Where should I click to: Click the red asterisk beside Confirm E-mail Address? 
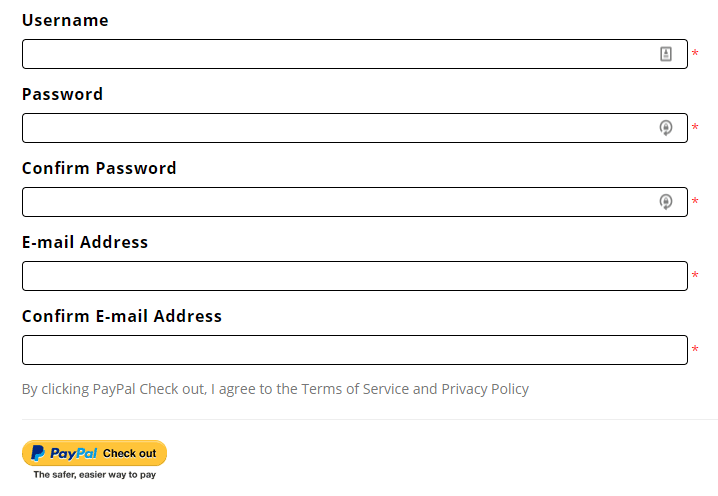click(x=695, y=349)
